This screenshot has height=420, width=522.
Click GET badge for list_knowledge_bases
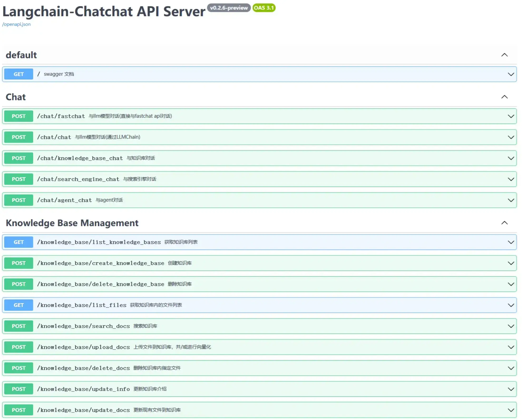tap(19, 242)
